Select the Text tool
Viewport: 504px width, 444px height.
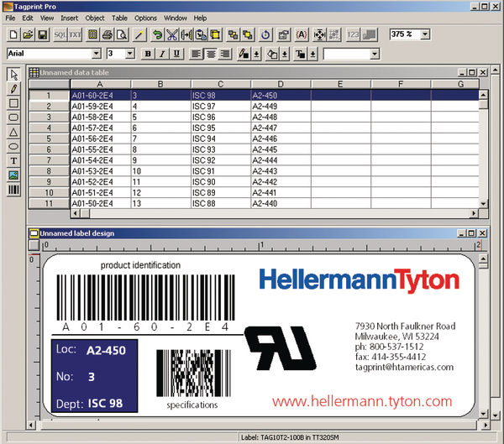(13, 160)
